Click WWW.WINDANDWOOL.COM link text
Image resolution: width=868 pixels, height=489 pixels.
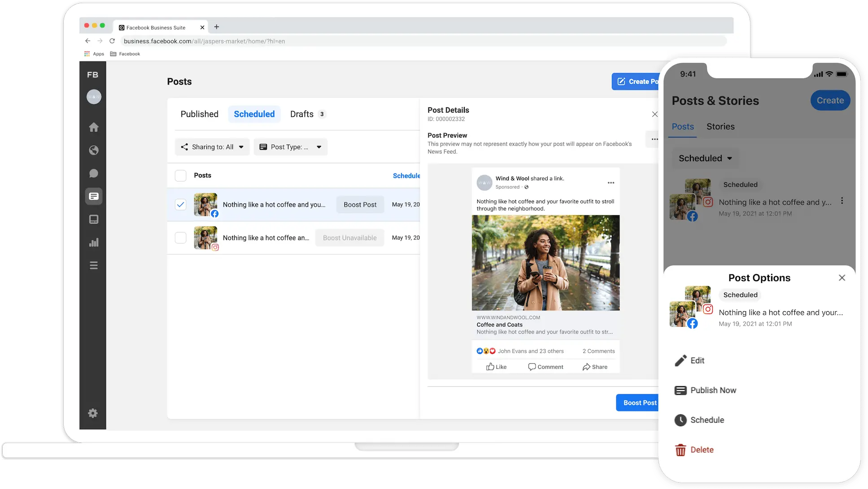[508, 317]
